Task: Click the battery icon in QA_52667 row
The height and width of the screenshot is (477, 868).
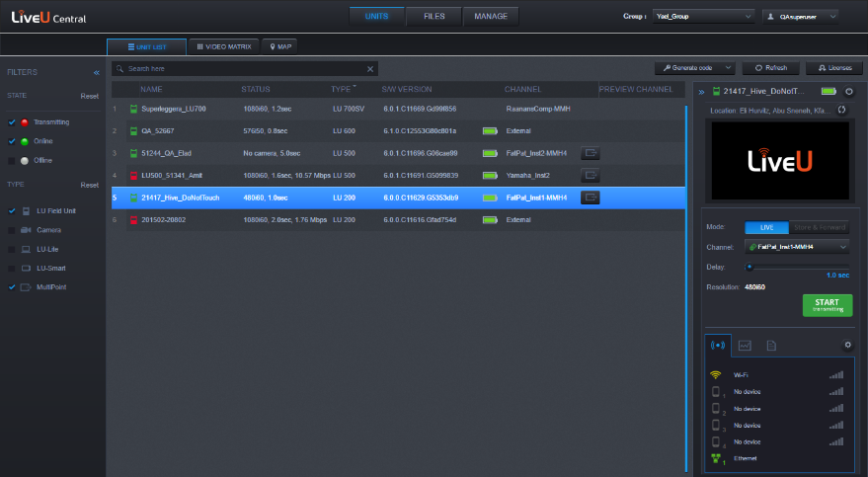Action: point(490,131)
